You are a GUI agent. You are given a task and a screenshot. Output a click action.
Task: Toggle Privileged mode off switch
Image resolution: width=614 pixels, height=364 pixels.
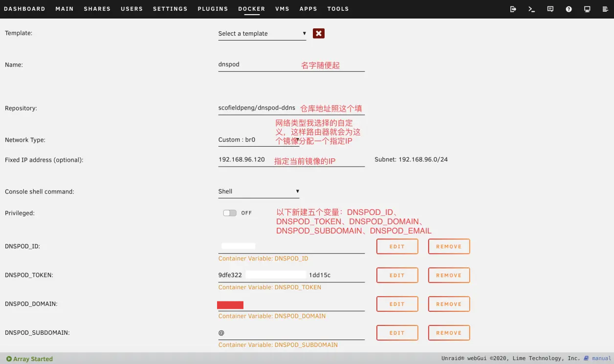click(229, 213)
